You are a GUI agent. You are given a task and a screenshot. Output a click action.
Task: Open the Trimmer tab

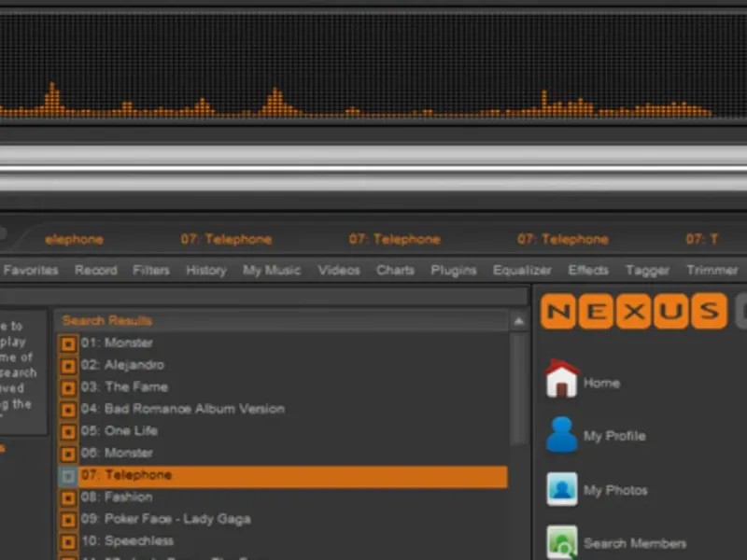(x=712, y=270)
